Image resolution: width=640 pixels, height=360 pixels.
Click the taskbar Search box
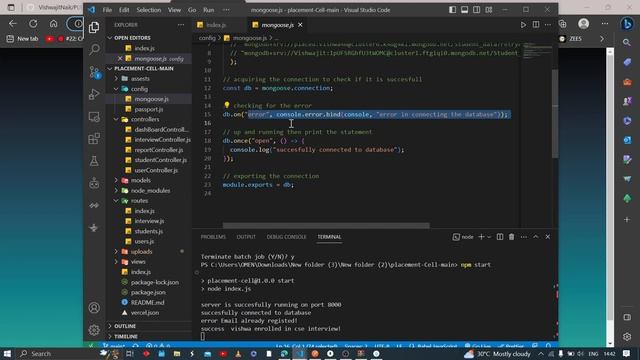[x=56, y=353]
